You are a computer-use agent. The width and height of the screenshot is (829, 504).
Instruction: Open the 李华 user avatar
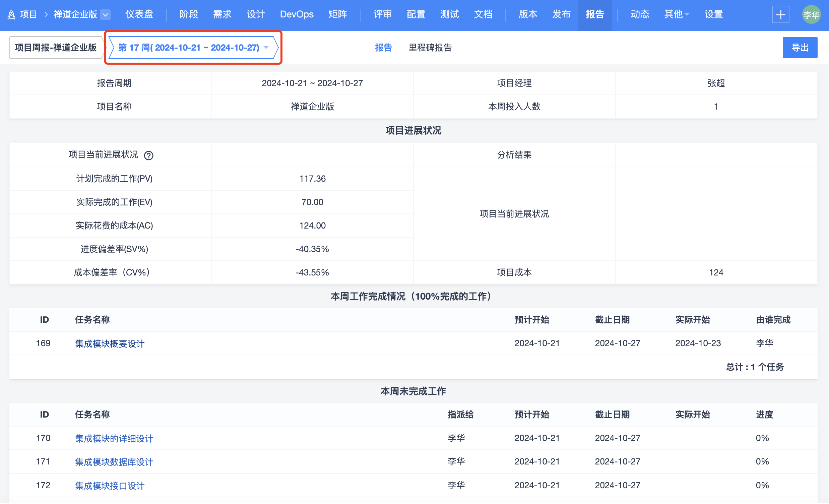click(811, 14)
